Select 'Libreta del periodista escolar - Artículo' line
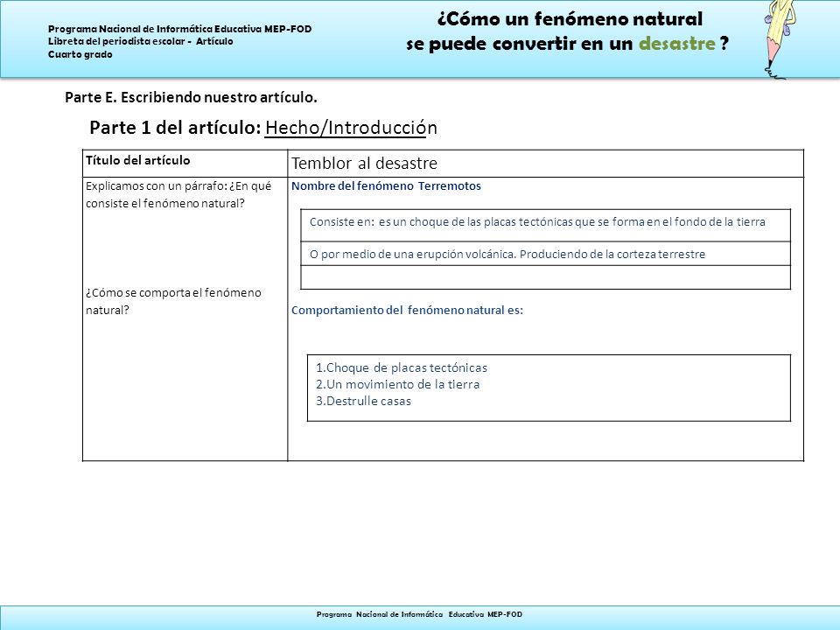 point(141,41)
